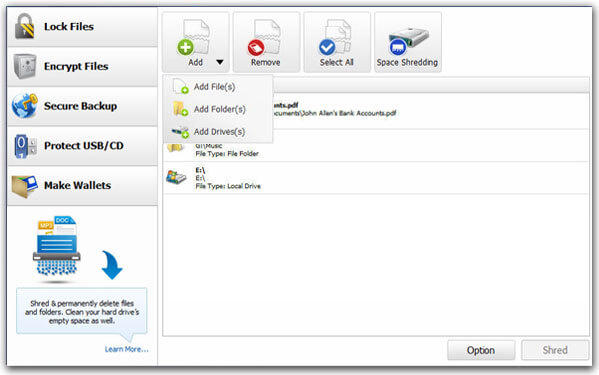599x375 pixels.
Task: Click the E:\ local drive icon
Action: (176, 178)
